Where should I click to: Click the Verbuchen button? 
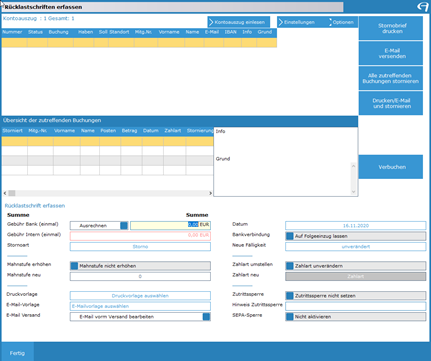pos(391,167)
